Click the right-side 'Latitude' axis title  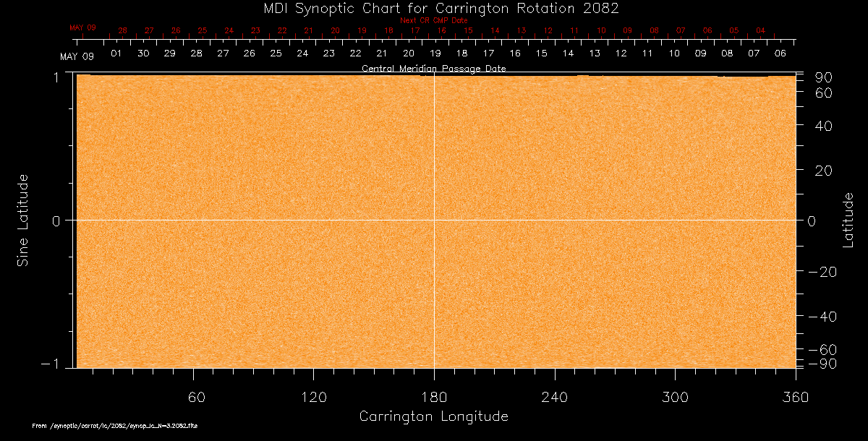coord(848,220)
